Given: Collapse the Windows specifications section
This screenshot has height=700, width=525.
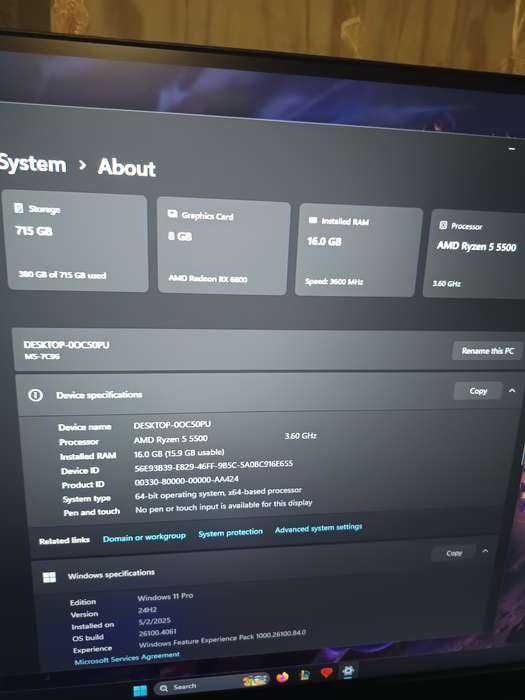Looking at the screenshot, I should pyautogui.click(x=485, y=551).
